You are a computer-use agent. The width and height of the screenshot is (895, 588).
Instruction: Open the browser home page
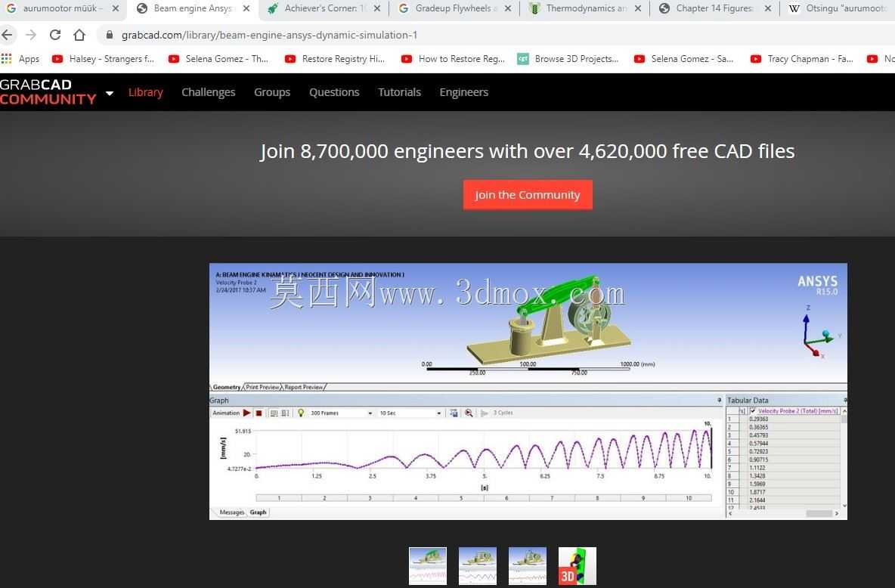pos(79,35)
